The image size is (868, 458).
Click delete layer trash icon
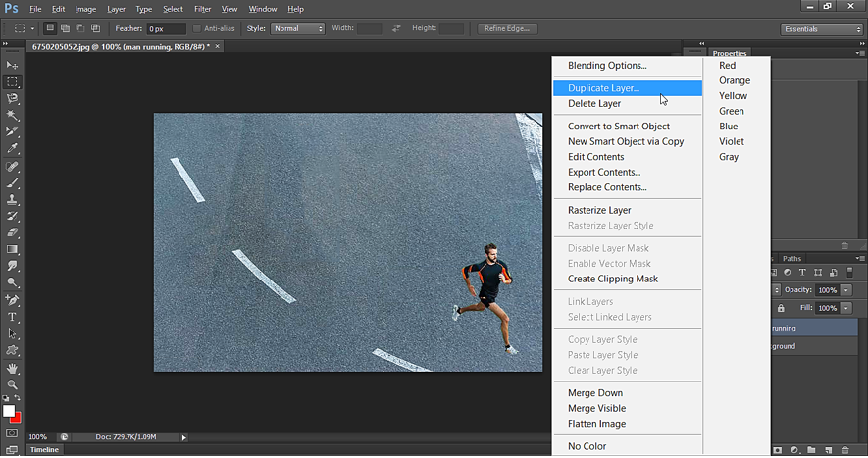(844, 450)
